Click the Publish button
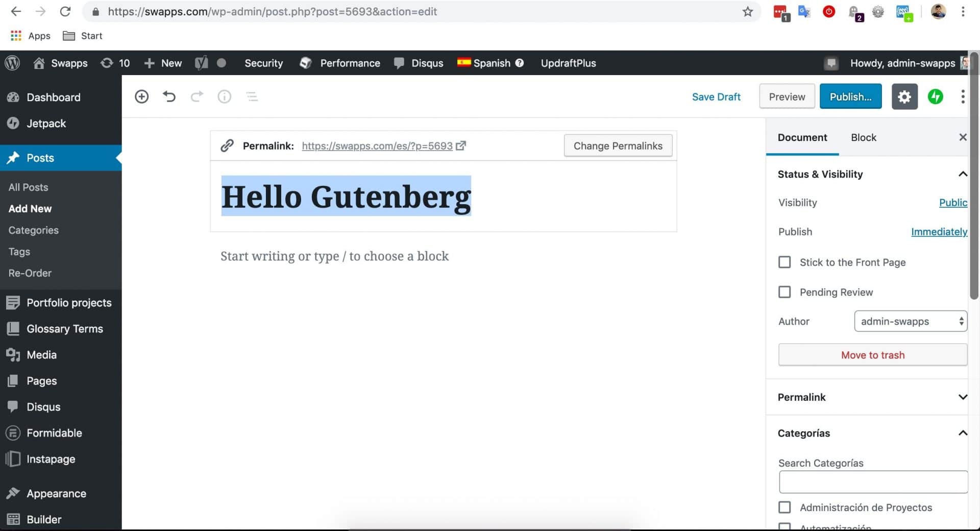This screenshot has width=980, height=531. 850,96
